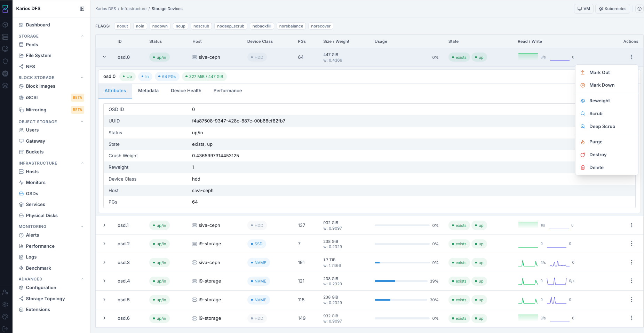Collapse the BLOCK STORAGE sidebar section
This screenshot has height=333, width=644.
(x=82, y=78)
